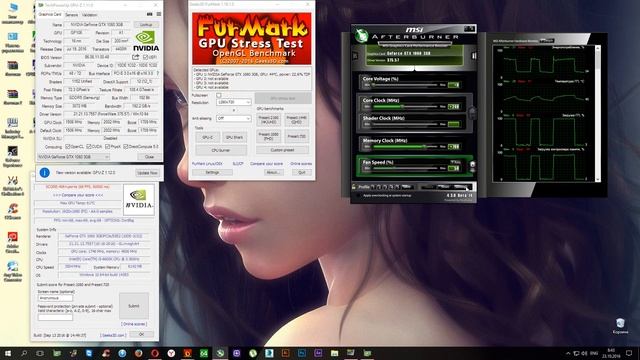Click the link icon between Core and Shader Clock

(x=473, y=112)
